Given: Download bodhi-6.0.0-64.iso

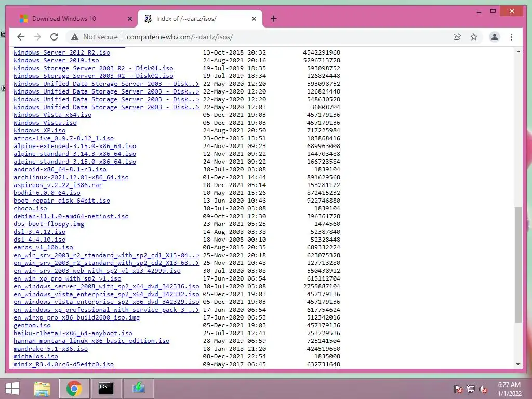Looking at the screenshot, I should point(47,193).
